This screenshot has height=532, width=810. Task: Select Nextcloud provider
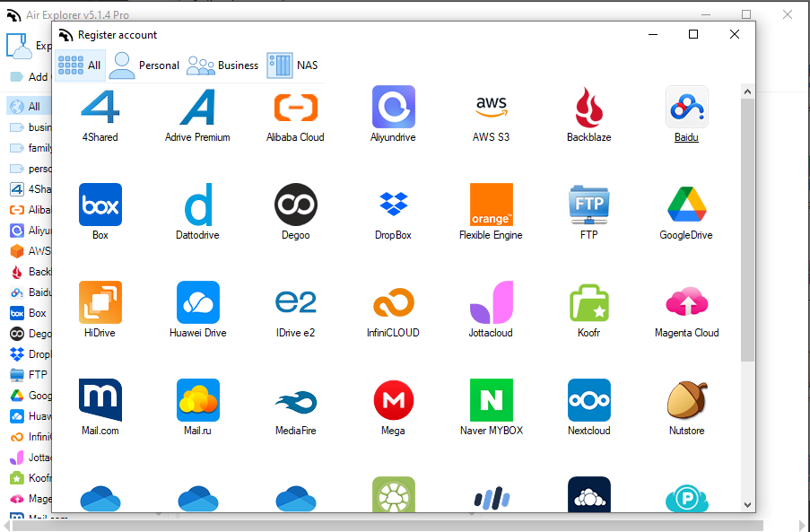[589, 407]
